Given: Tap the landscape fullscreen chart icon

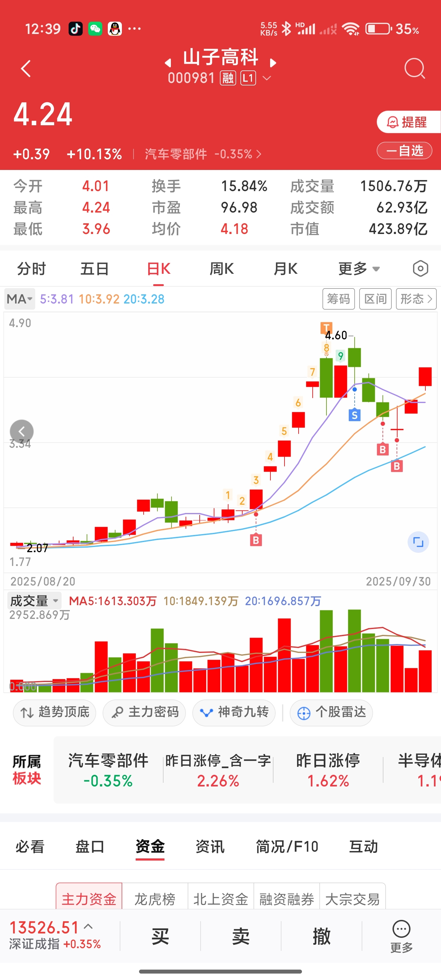Looking at the screenshot, I should tap(418, 542).
